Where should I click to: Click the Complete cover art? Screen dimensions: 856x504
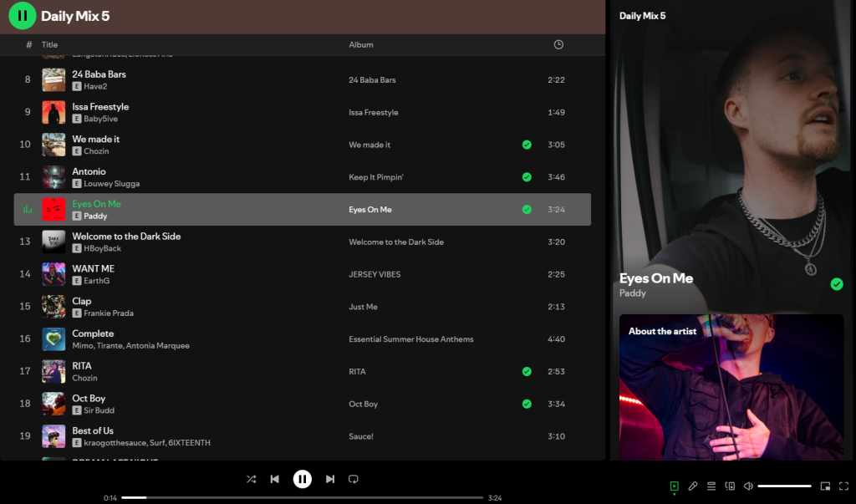(x=53, y=339)
